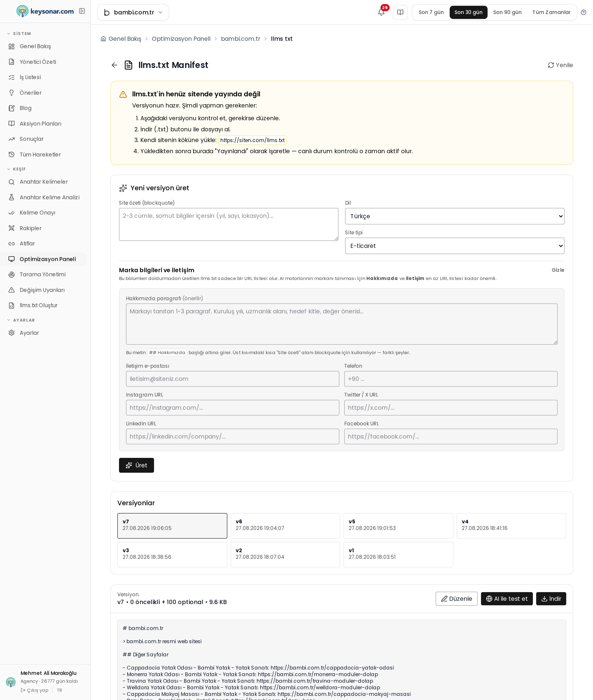Click the Sonuçlar trend icon
The height and width of the screenshot is (700, 593).
tap(12, 139)
